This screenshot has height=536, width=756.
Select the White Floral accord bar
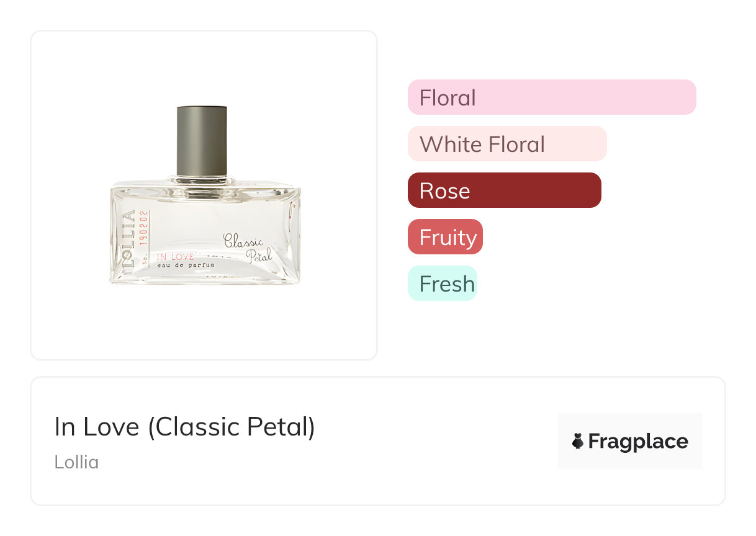[x=506, y=144]
